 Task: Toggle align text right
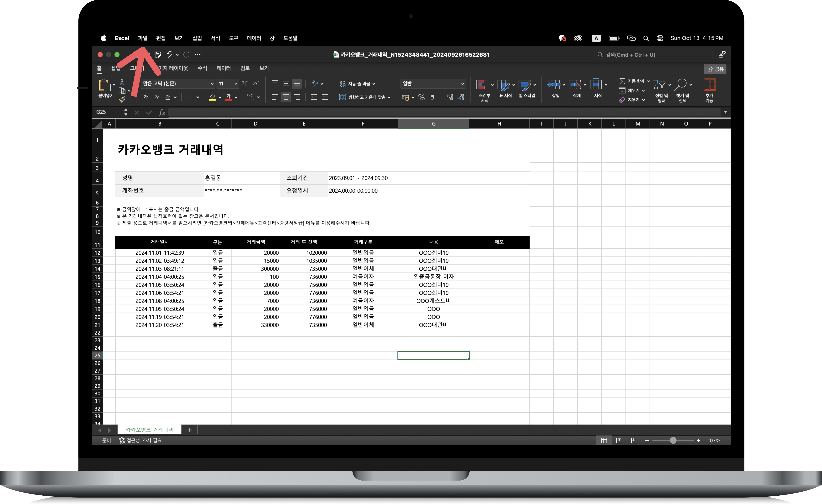tap(297, 97)
